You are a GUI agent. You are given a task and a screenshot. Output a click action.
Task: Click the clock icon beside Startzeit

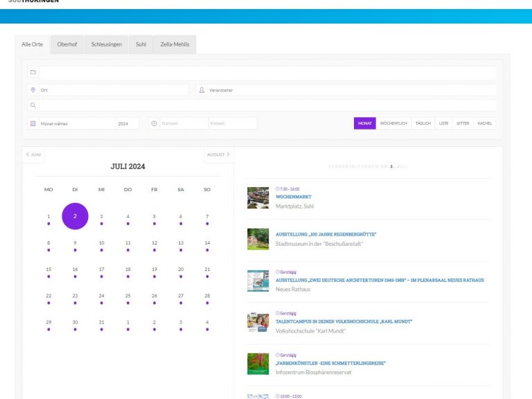[x=154, y=123]
